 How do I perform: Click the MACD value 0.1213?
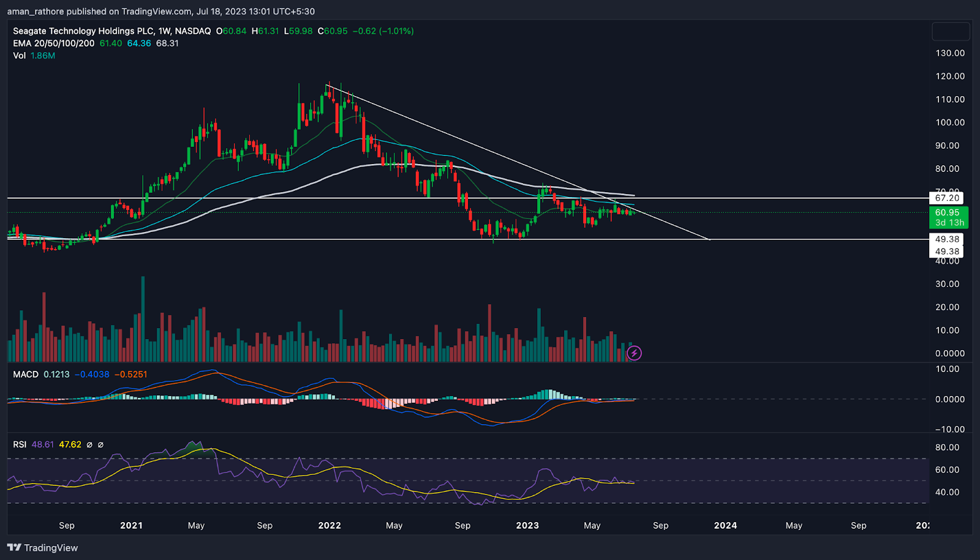pyautogui.click(x=56, y=375)
